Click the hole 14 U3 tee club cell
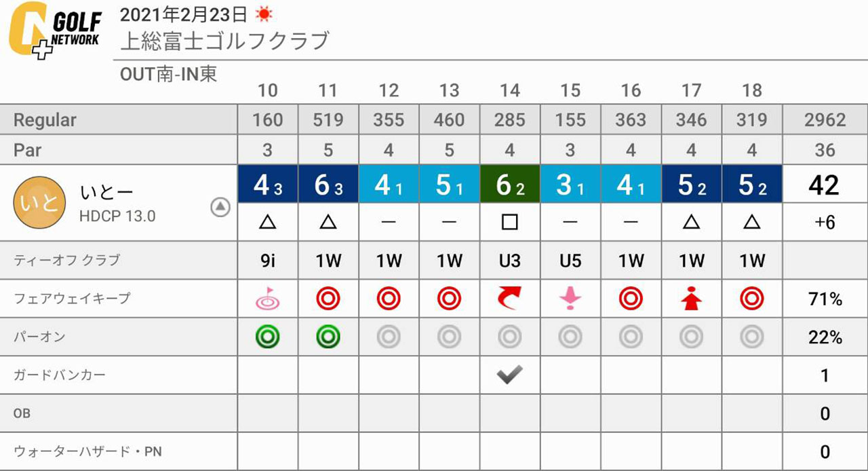Viewport: 868px width, 471px height. point(510,260)
